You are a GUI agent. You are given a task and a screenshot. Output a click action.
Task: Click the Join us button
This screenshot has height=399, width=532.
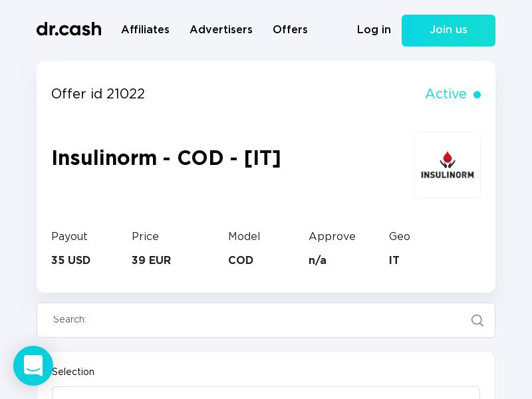(x=448, y=31)
